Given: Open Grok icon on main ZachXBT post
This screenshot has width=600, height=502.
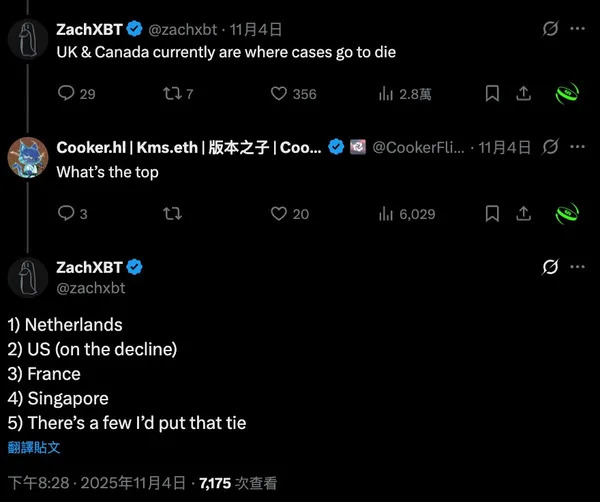Looking at the screenshot, I should 548,267.
